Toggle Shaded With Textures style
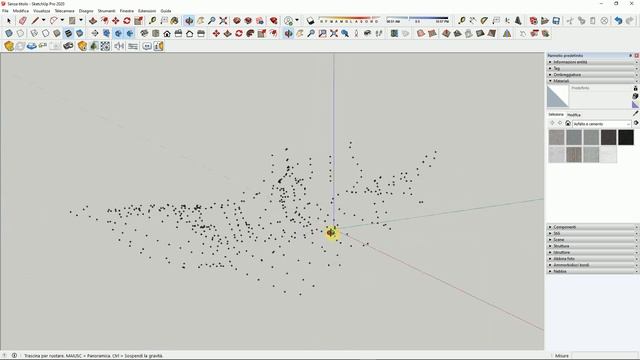The width and height of the screenshot is (640, 360). tap(69, 33)
